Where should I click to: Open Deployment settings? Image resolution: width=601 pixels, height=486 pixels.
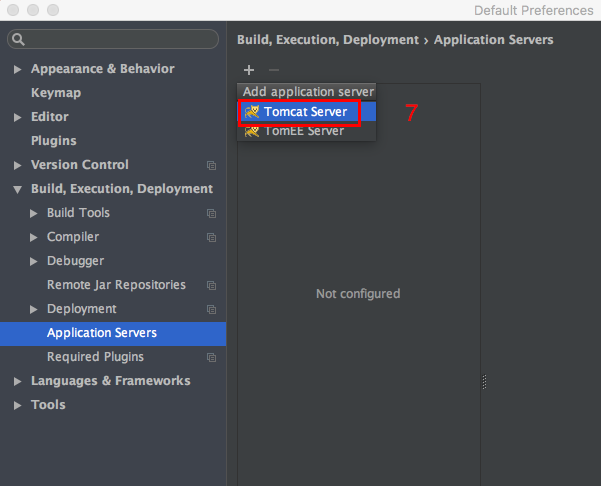coord(82,309)
